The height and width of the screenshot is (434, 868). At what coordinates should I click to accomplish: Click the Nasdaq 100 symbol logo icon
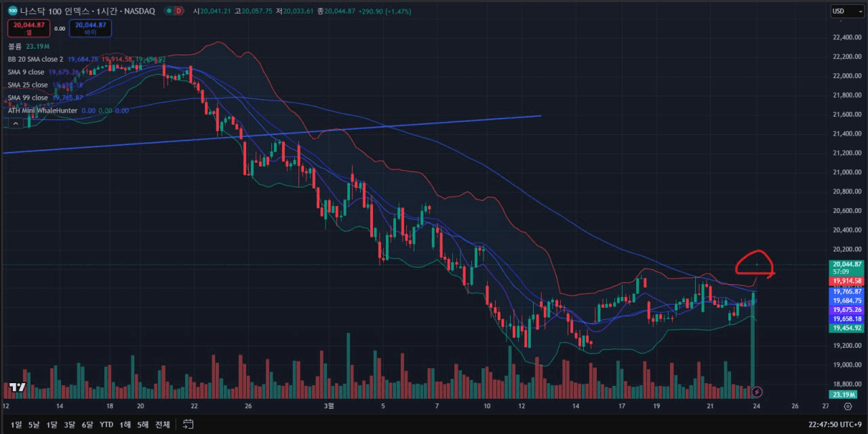(13, 11)
